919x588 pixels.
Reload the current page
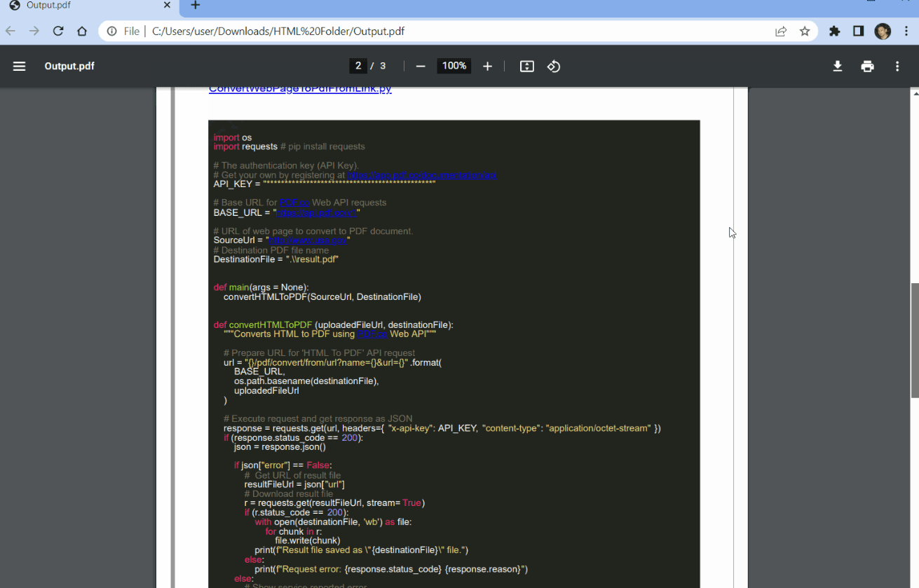coord(58,31)
